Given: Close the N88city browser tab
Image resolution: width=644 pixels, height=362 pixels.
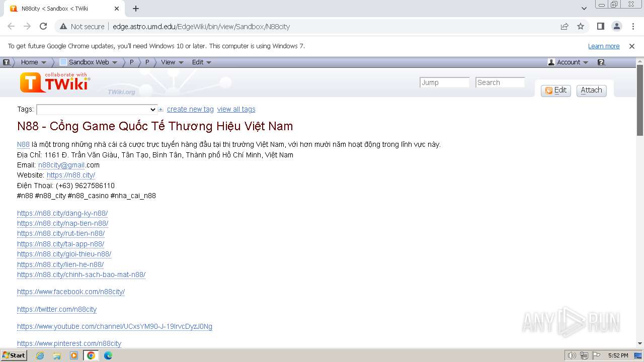Looking at the screenshot, I should [x=117, y=9].
